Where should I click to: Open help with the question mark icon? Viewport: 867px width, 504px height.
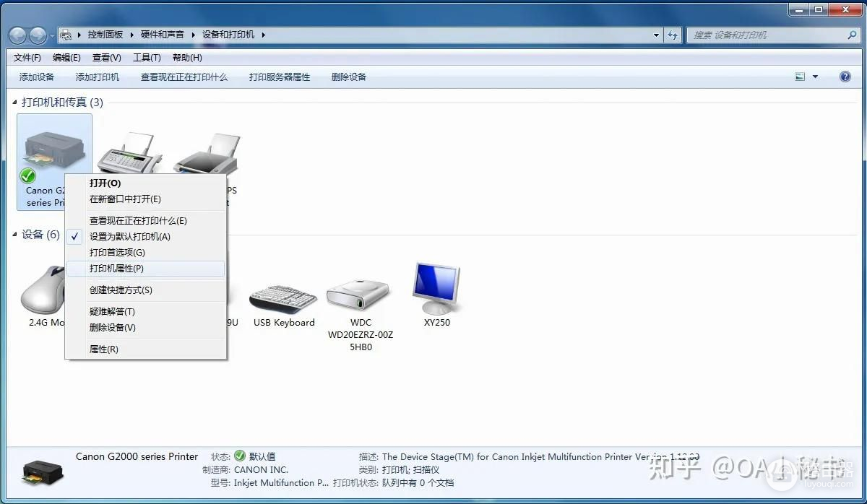pos(845,77)
